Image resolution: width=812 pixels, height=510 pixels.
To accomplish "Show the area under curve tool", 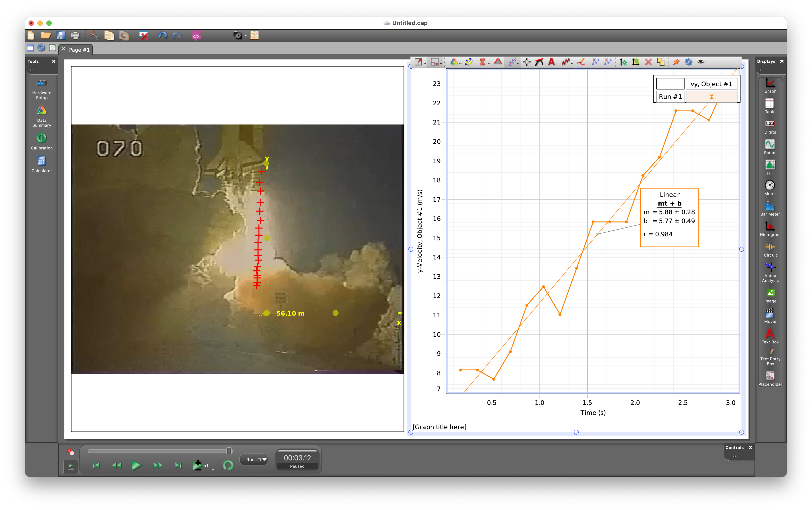I will (498, 62).
